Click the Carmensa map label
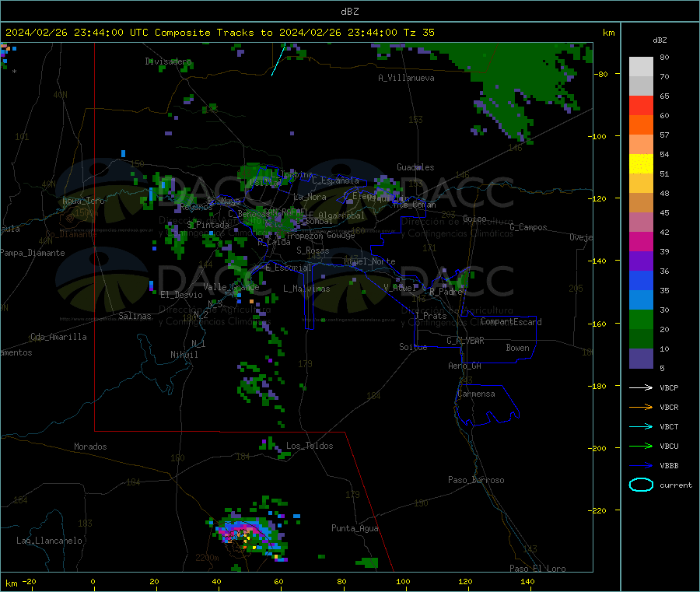Viewport: 700px width, 592px height. click(x=476, y=394)
